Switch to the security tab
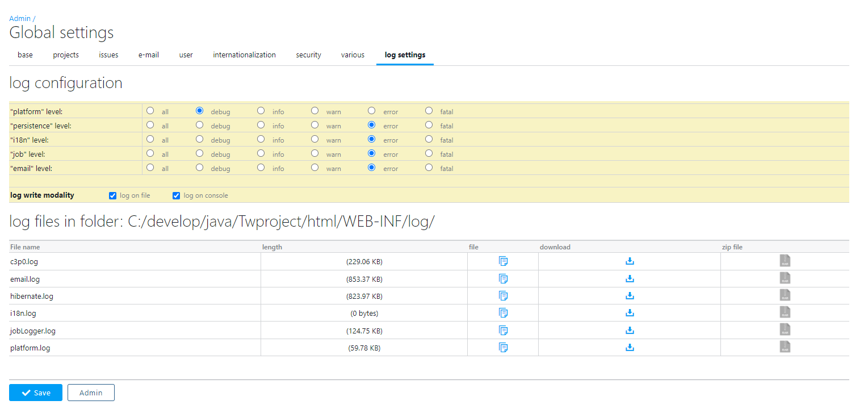This screenshot has height=413, width=868. (x=308, y=55)
